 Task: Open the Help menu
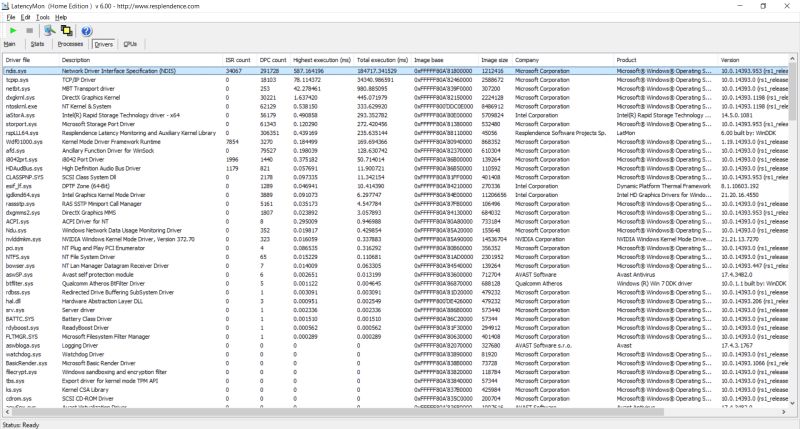61,17
